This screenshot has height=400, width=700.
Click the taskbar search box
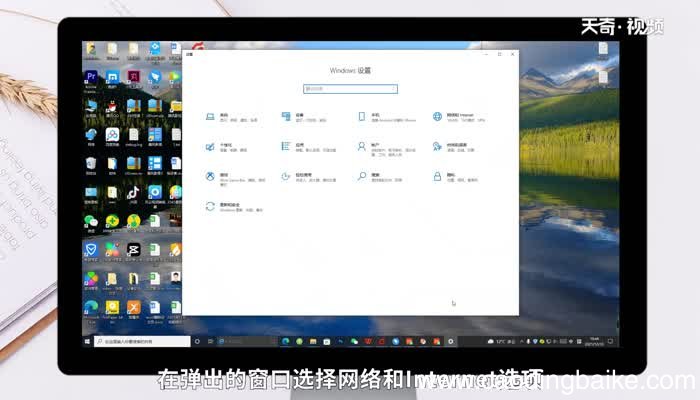pyautogui.click(x=142, y=342)
